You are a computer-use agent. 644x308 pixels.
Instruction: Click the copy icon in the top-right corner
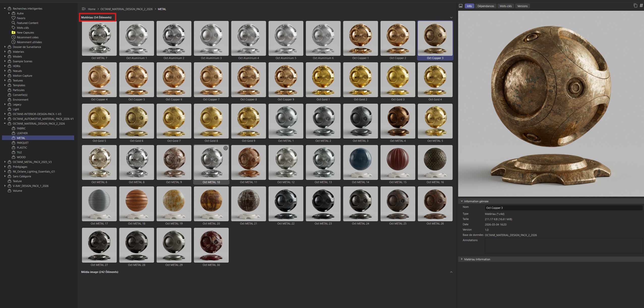(x=635, y=5)
